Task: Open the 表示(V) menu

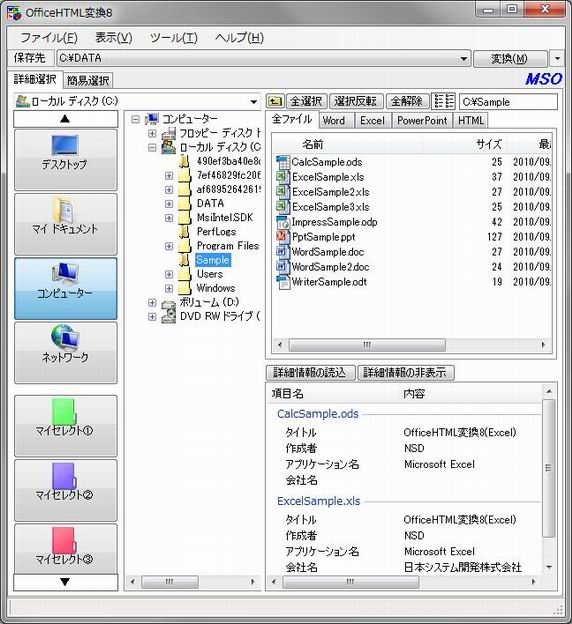Action: click(x=113, y=38)
